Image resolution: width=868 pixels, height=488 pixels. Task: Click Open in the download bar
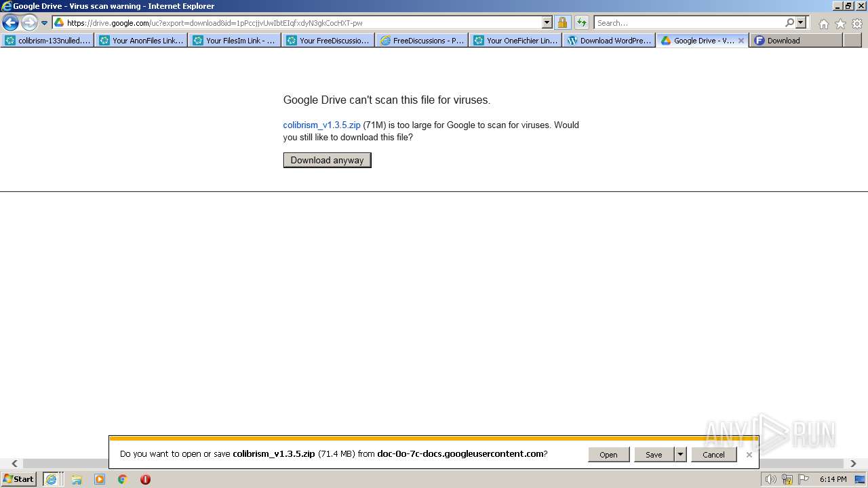pyautogui.click(x=608, y=454)
